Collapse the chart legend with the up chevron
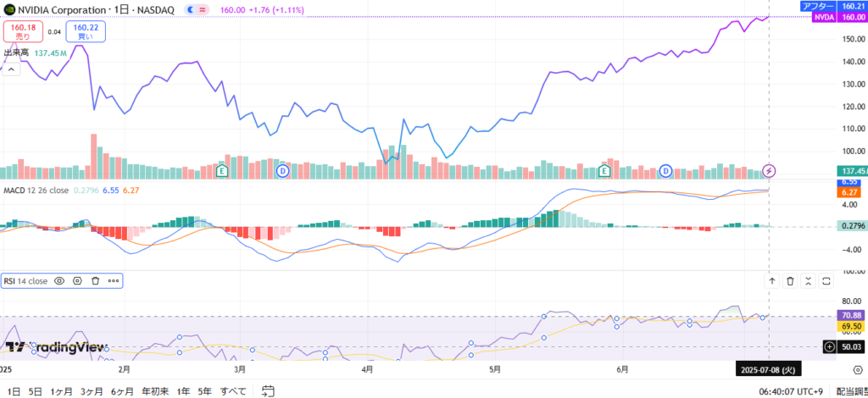Image resolution: width=868 pixels, height=398 pixels. point(12,69)
